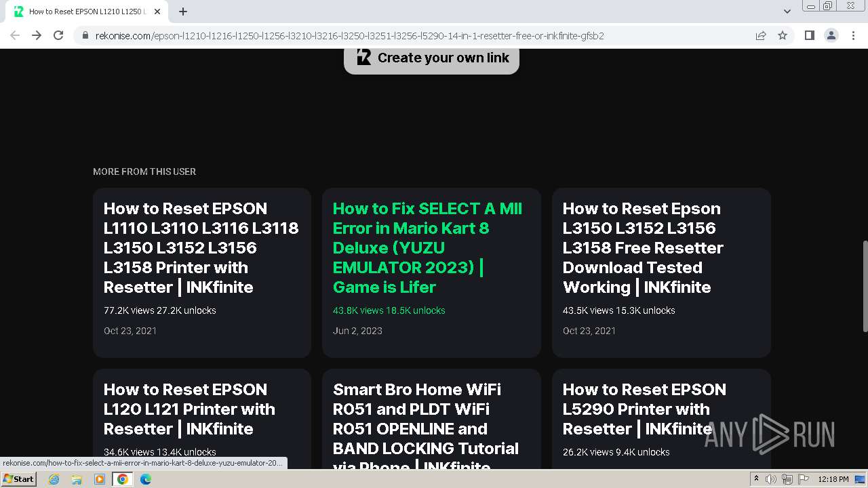Open File Explorer from taskbar
Screen dimensions: 868x488
77,479
